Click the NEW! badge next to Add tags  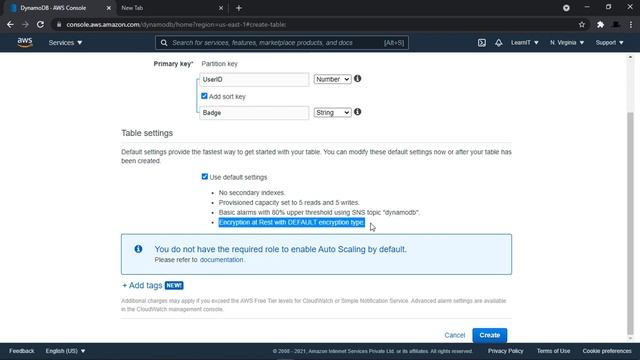click(x=174, y=285)
